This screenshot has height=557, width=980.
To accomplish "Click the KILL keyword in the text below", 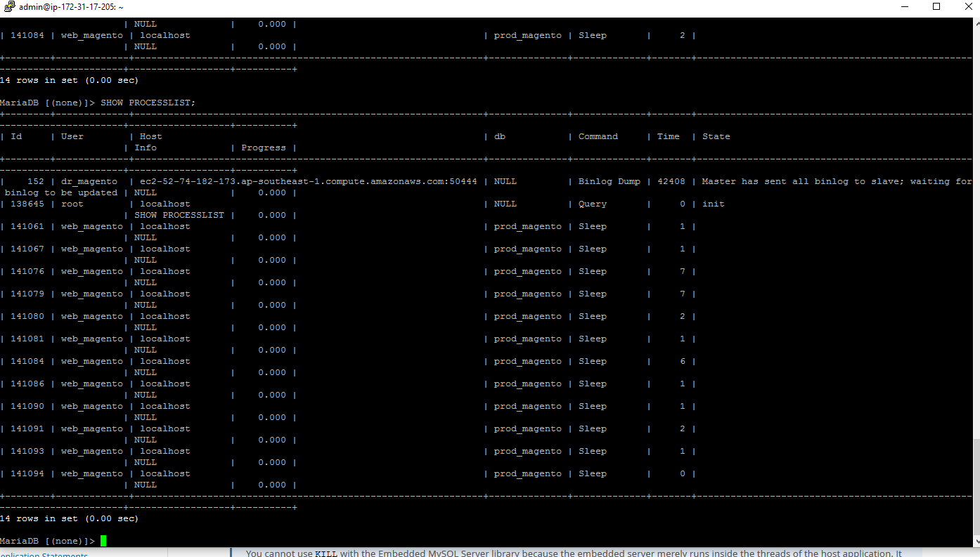I will [x=325, y=553].
